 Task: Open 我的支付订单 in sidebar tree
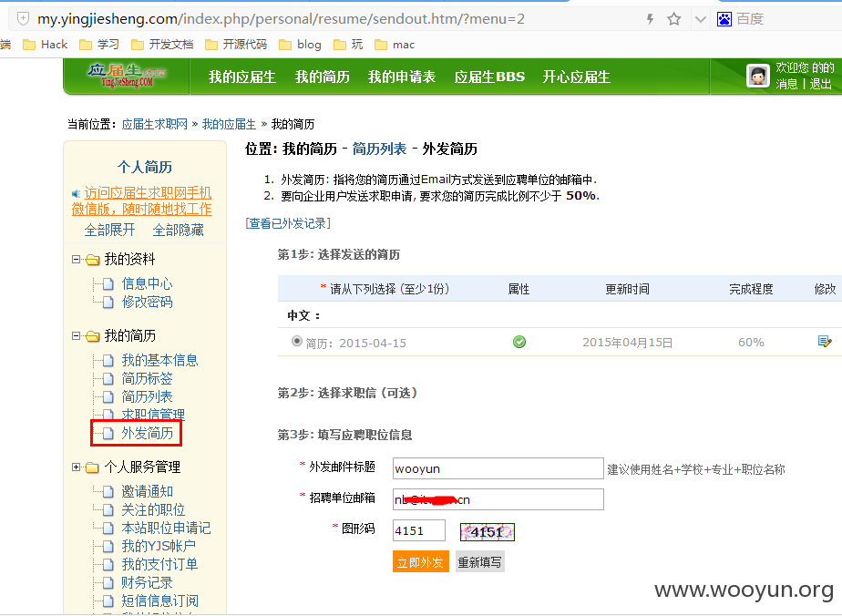tap(160, 564)
